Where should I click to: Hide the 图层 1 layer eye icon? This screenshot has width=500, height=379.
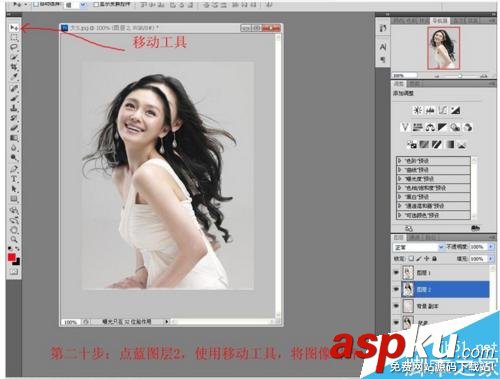[396, 273]
